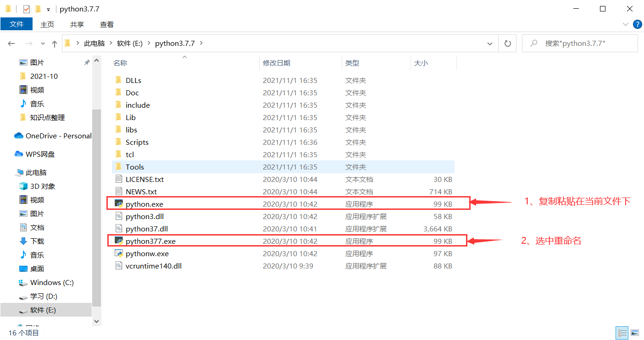644x340 pixels.
Task: Click the navigation pane scrollbar down arrow
Action: pyautogui.click(x=96, y=322)
